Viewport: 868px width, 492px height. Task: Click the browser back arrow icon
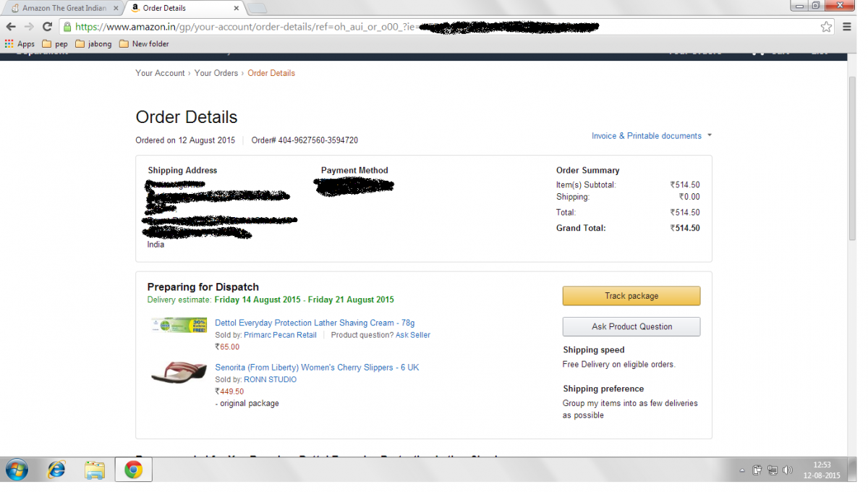pos(11,27)
